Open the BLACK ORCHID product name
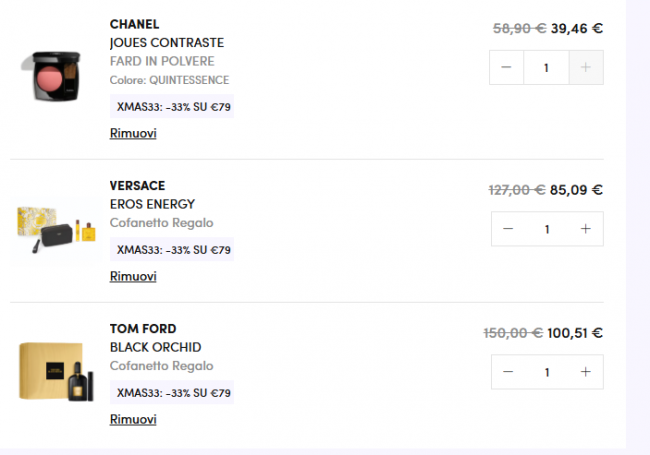This screenshot has width=650, height=455. click(x=155, y=347)
